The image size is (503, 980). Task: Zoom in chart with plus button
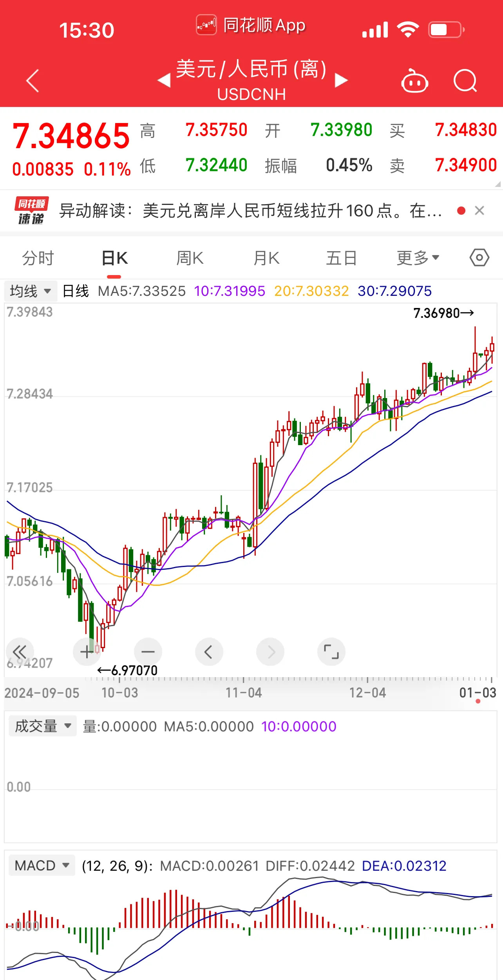pyautogui.click(x=87, y=652)
